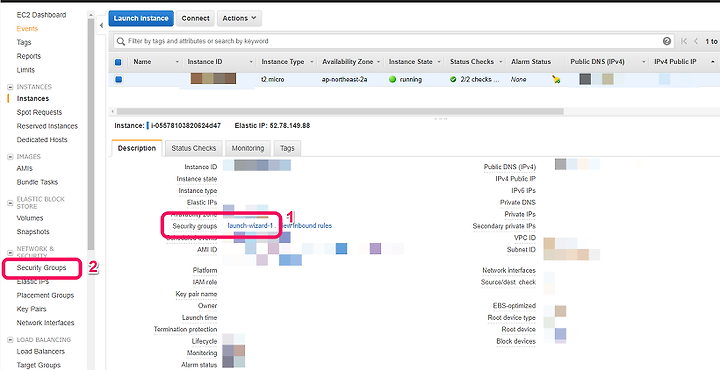
Task: Collapse the IMAGES sidebar section
Action: [10, 157]
